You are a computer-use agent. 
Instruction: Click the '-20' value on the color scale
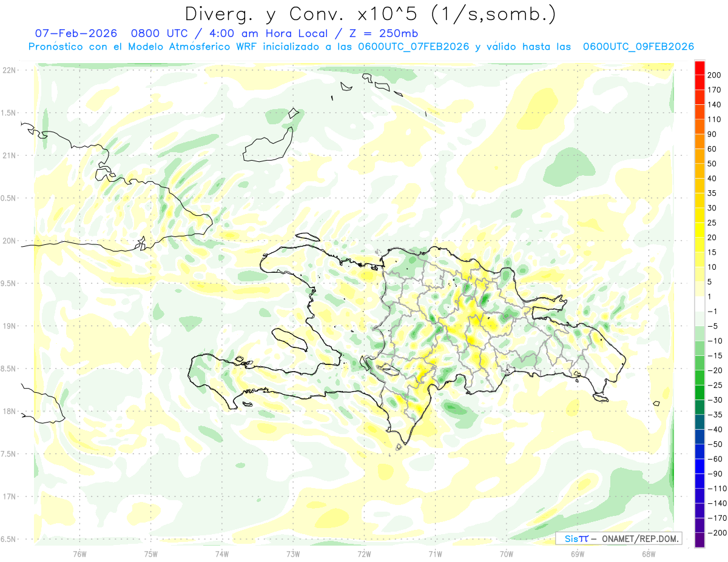coord(716,370)
